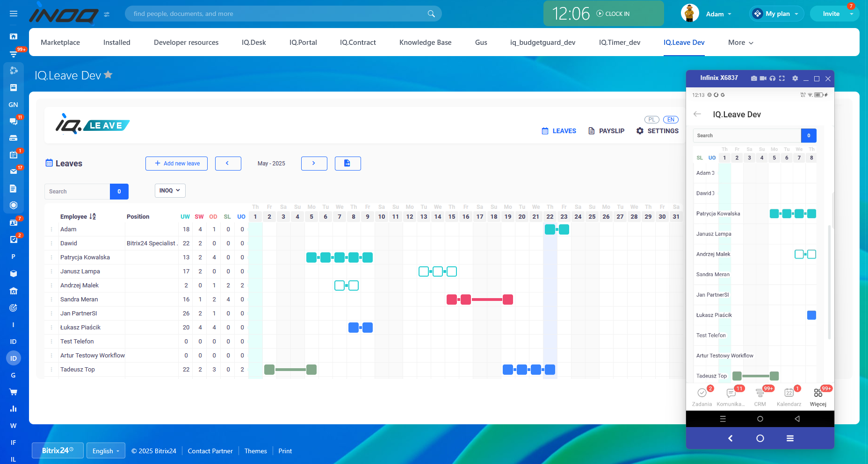Open the English language selector in footer
This screenshot has width=868, height=464.
point(106,451)
